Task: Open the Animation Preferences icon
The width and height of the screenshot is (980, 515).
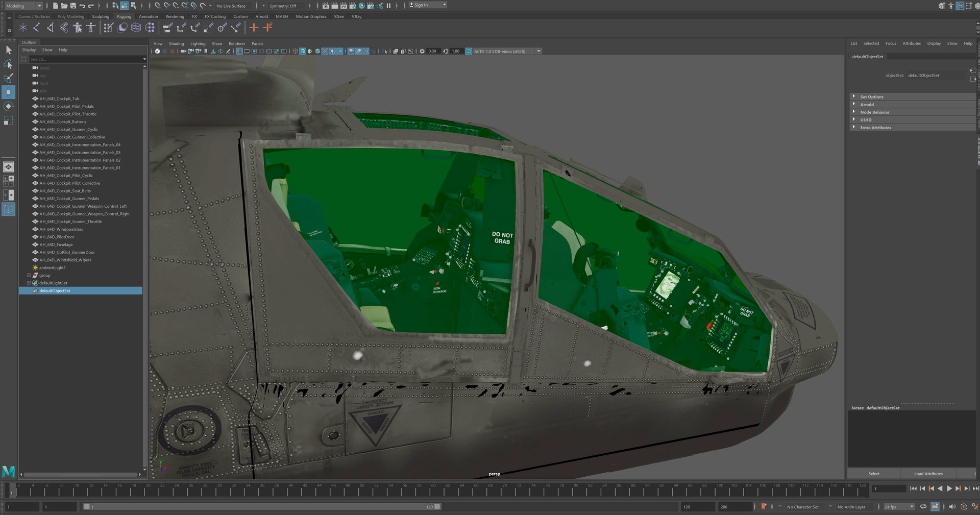Action: pos(974,506)
